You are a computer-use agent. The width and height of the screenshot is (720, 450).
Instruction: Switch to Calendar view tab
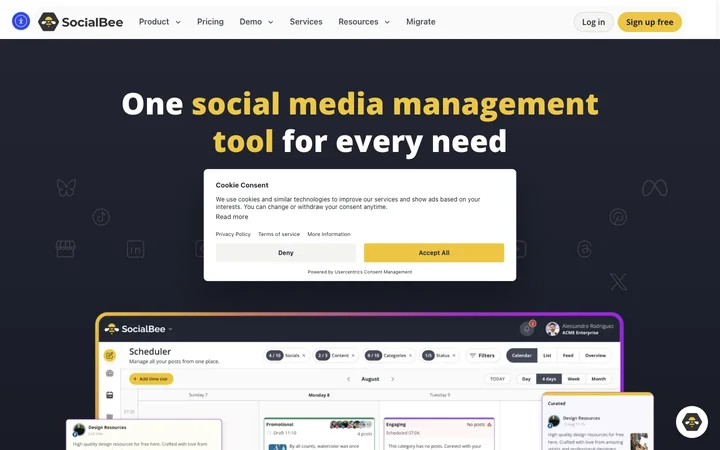pos(522,355)
